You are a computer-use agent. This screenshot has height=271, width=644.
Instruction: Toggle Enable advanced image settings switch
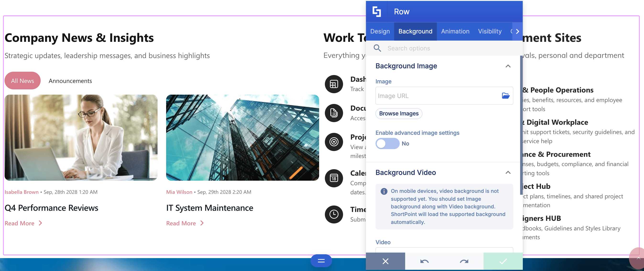387,143
